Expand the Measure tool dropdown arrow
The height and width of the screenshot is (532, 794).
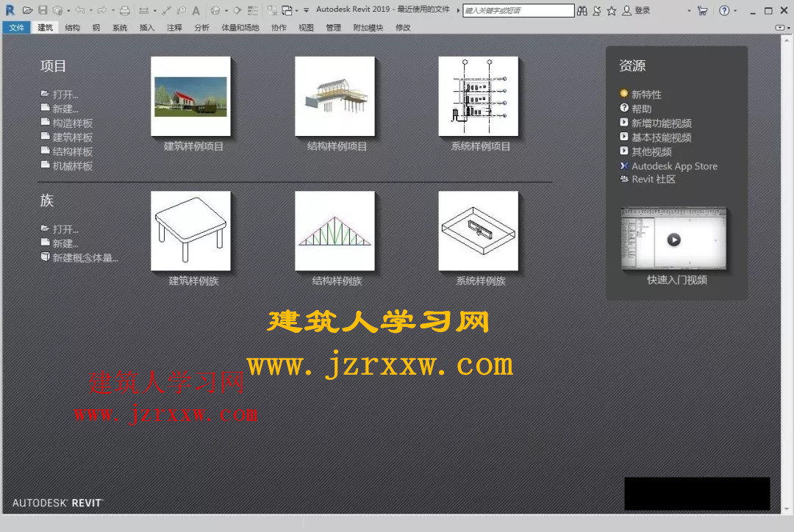154,10
